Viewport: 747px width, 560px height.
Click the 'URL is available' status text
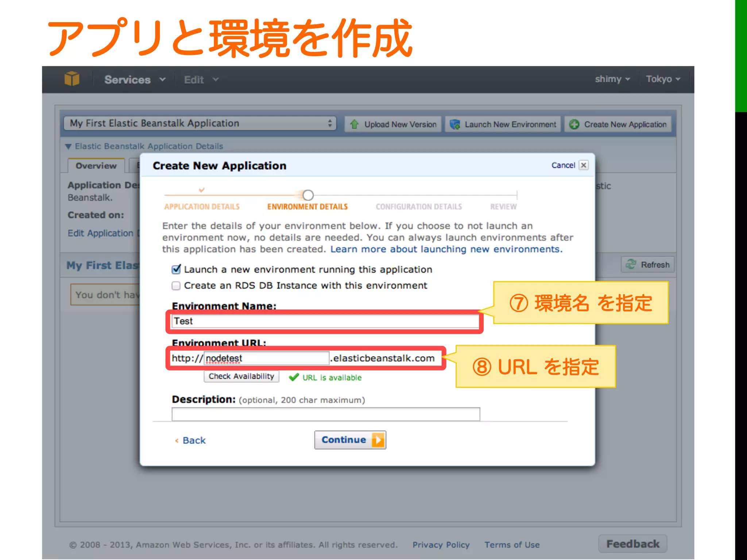point(332,378)
